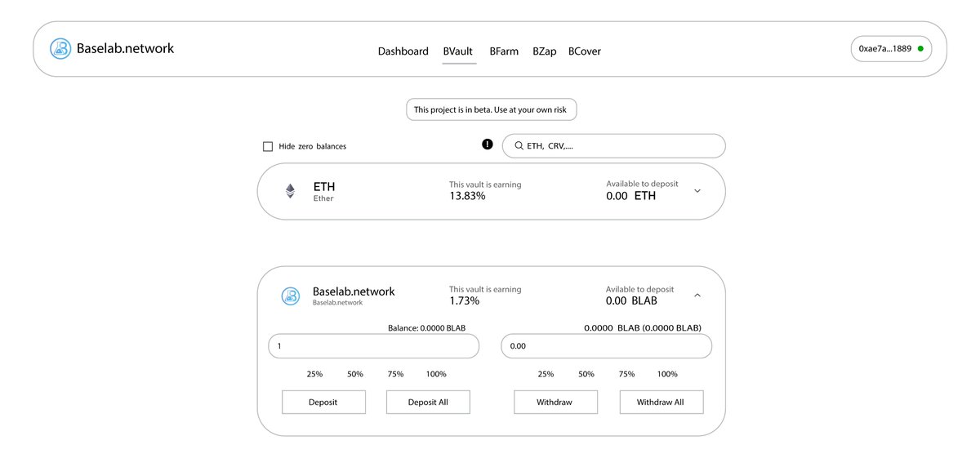Set withdraw amount to 50%
The height and width of the screenshot is (476, 980).
tap(586, 374)
